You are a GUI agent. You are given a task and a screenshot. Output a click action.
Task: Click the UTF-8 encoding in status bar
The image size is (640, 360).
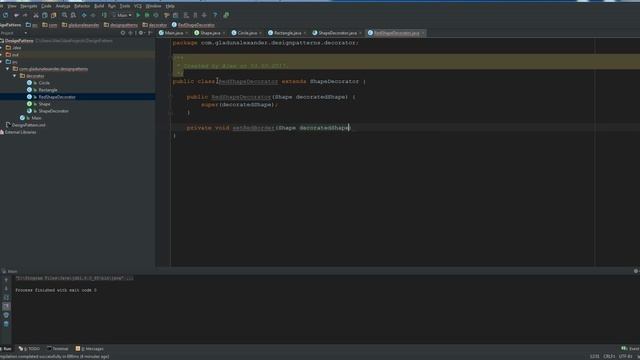625,356
